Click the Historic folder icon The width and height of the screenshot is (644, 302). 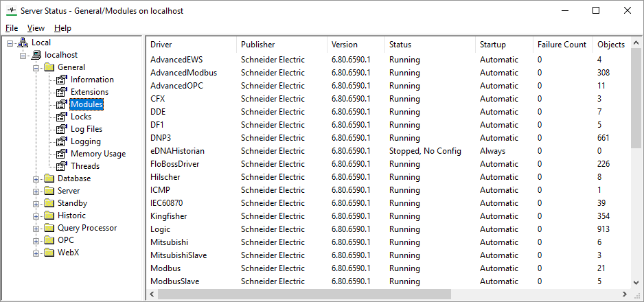pos(49,216)
